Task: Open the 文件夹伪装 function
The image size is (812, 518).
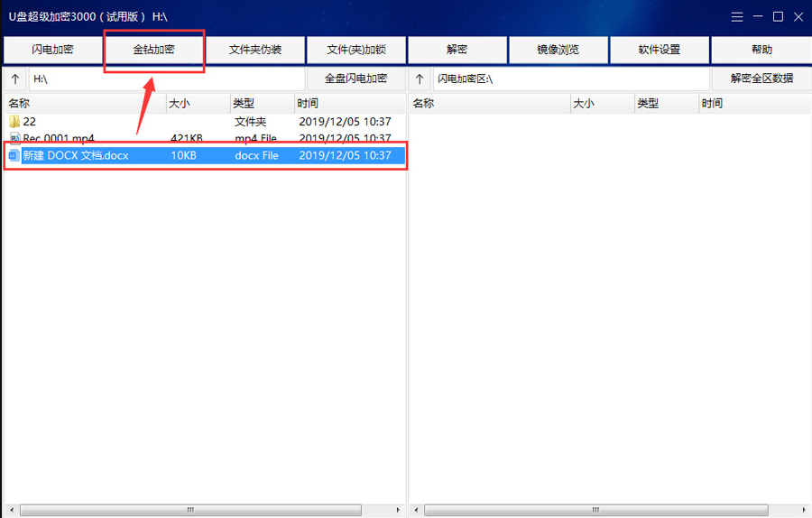Action: click(x=255, y=50)
